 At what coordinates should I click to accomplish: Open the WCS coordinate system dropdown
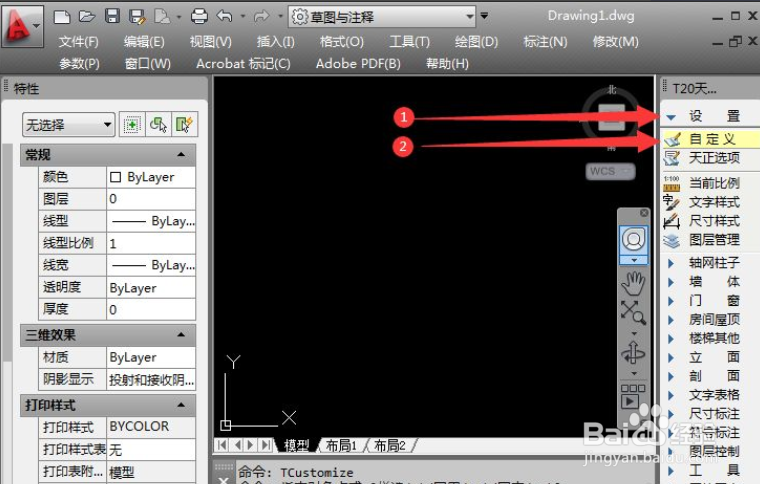(610, 171)
